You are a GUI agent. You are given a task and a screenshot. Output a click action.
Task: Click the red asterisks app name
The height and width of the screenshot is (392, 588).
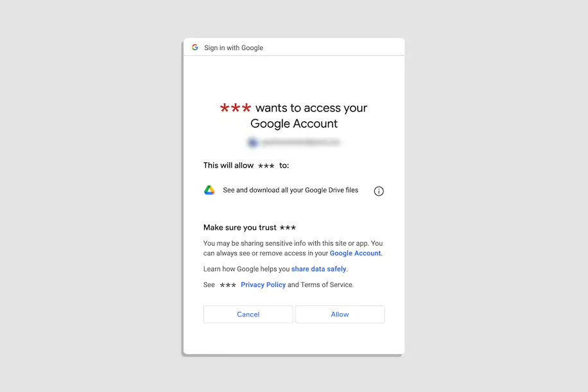[235, 108]
